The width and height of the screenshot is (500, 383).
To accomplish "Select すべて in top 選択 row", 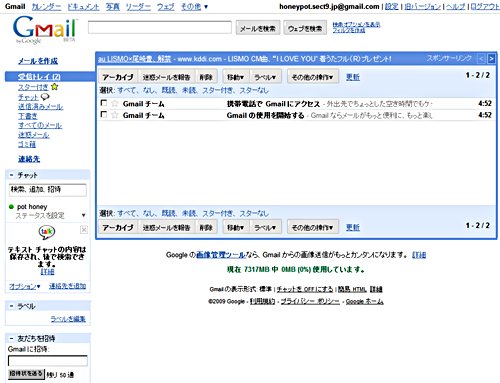I will click(127, 90).
